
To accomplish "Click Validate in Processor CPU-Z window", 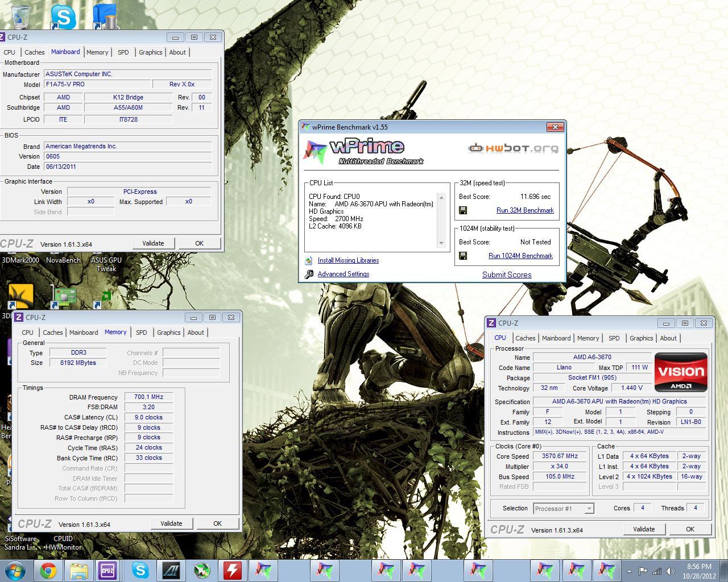I will click(x=644, y=529).
